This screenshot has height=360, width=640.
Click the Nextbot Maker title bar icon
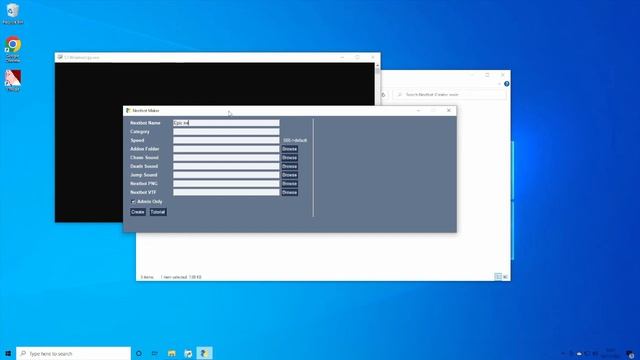coord(128,111)
